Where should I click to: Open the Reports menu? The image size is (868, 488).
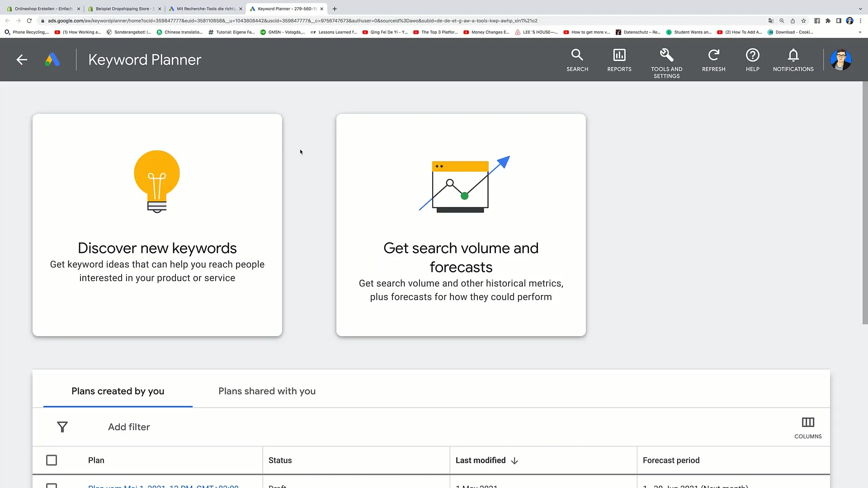619,60
